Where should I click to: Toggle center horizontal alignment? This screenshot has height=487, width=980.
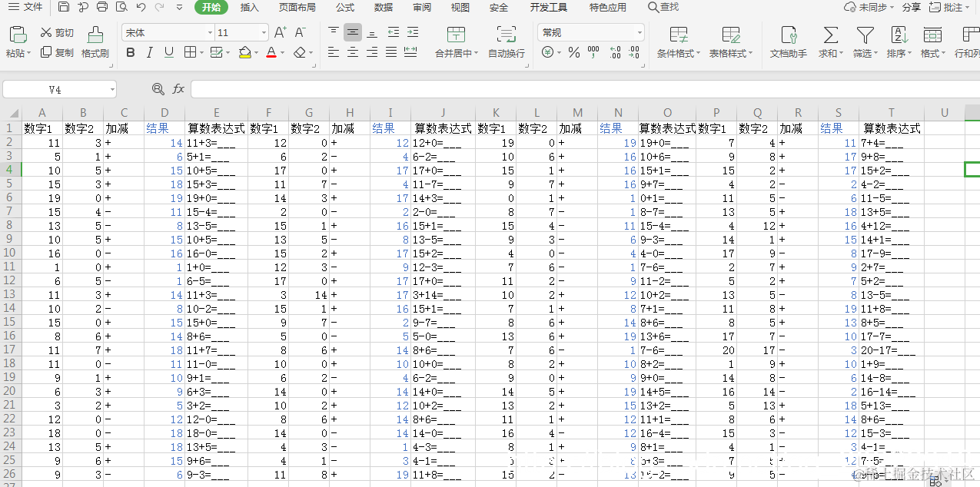[x=353, y=52]
